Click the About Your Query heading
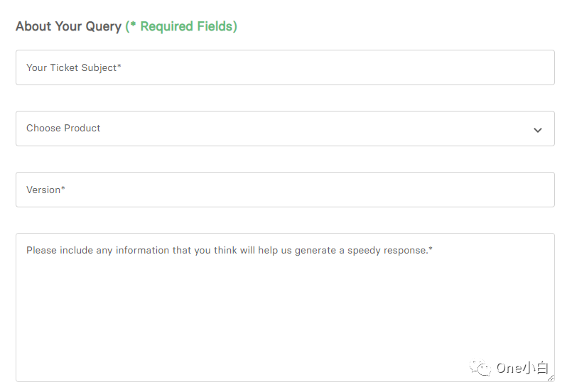 [68, 26]
